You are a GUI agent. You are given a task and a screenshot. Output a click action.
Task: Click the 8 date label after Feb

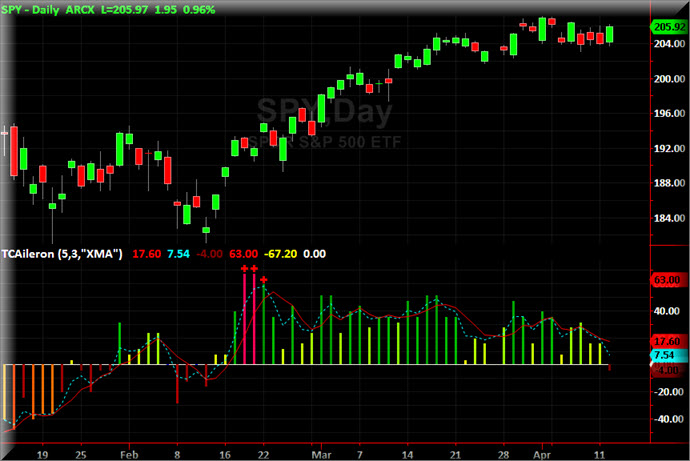pyautogui.click(x=177, y=454)
